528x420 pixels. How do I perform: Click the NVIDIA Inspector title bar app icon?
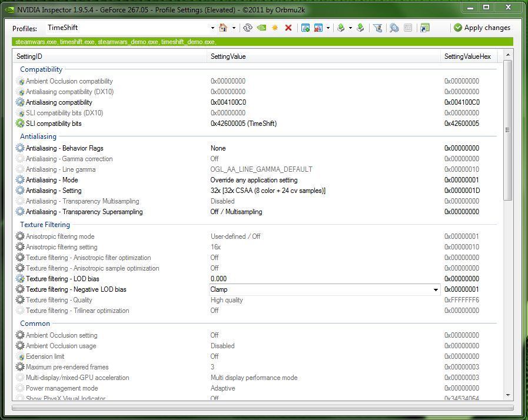(x=9, y=10)
